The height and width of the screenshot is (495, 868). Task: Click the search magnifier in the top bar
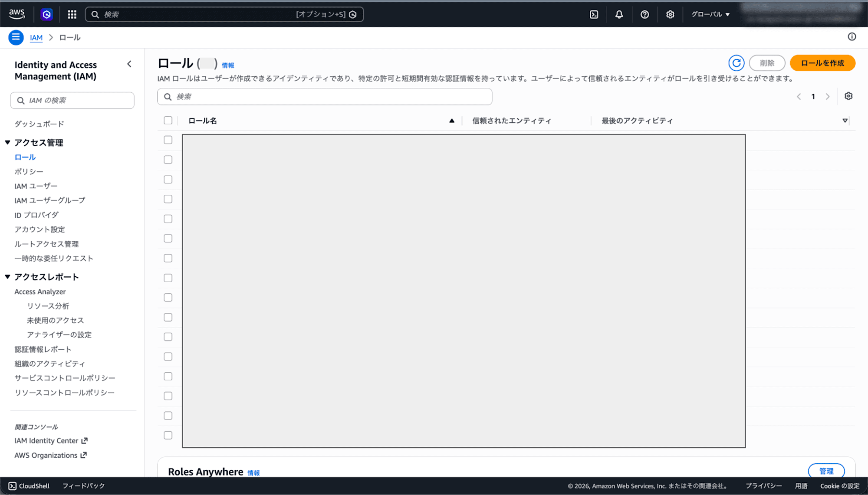[x=95, y=14]
